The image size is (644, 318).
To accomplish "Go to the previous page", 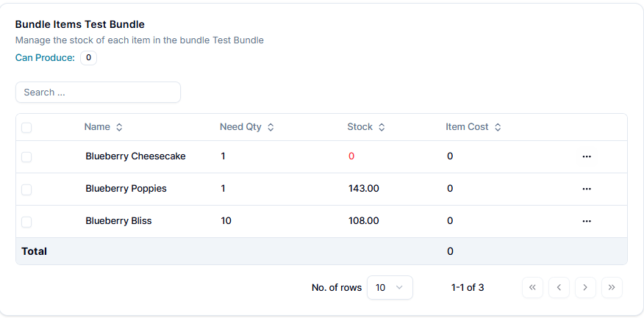I will 559,288.
